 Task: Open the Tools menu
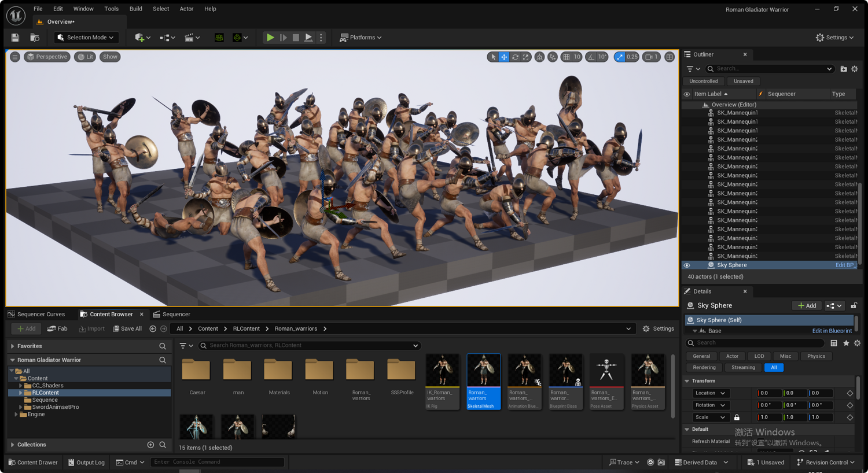pos(111,9)
